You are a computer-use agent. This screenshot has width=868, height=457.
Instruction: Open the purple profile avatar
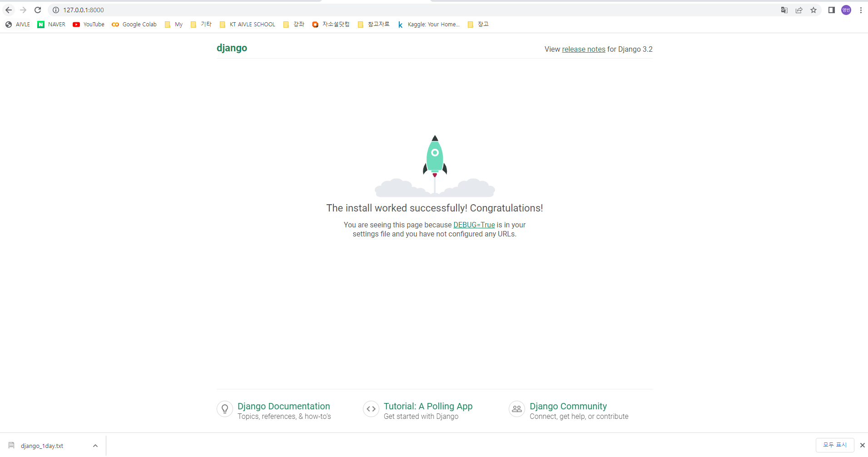coord(846,10)
